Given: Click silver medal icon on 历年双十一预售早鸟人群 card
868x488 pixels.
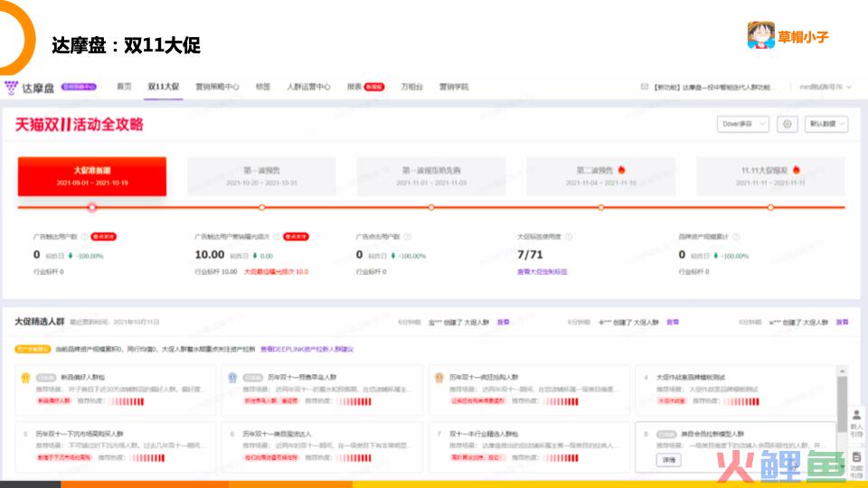Looking at the screenshot, I should [x=232, y=378].
